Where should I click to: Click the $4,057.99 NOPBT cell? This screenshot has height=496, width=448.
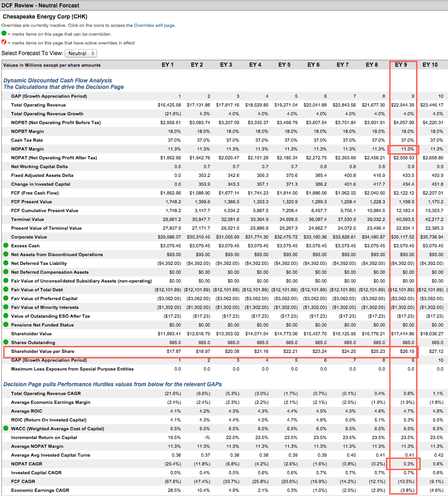[x=404, y=122]
